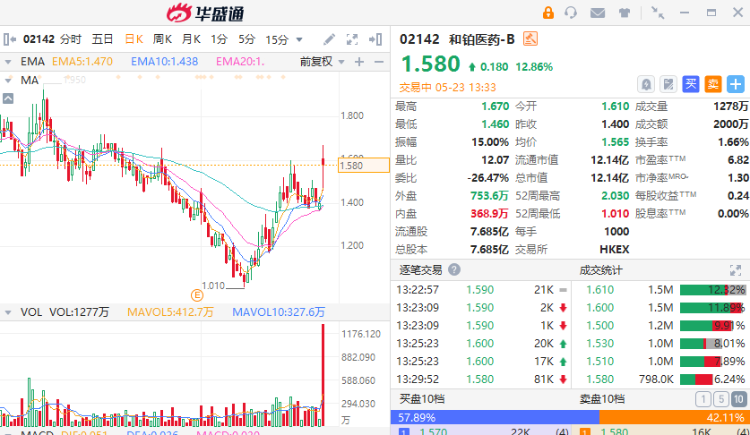Open the skin theme shirt icon
This screenshot has height=435, width=750.
[x=624, y=13]
